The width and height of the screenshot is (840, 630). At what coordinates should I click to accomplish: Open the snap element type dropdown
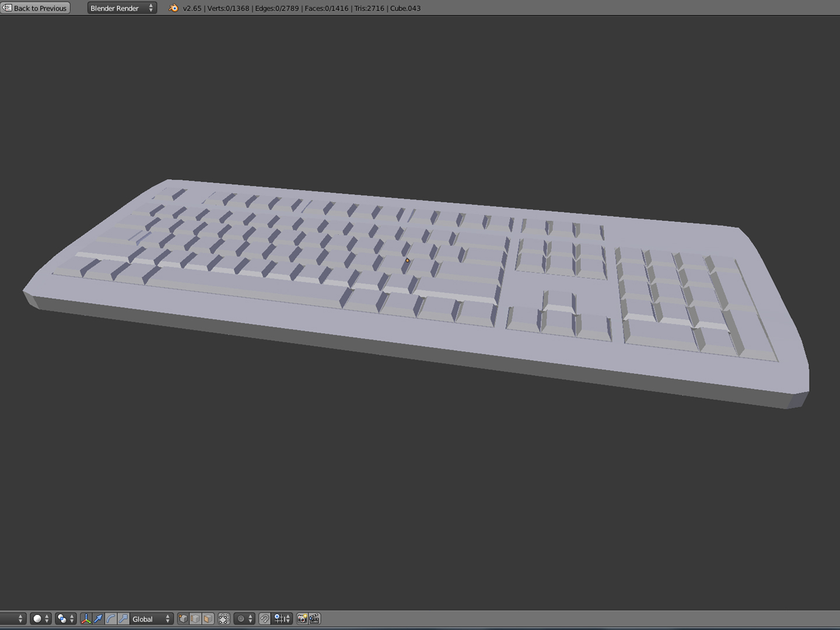(x=282, y=619)
